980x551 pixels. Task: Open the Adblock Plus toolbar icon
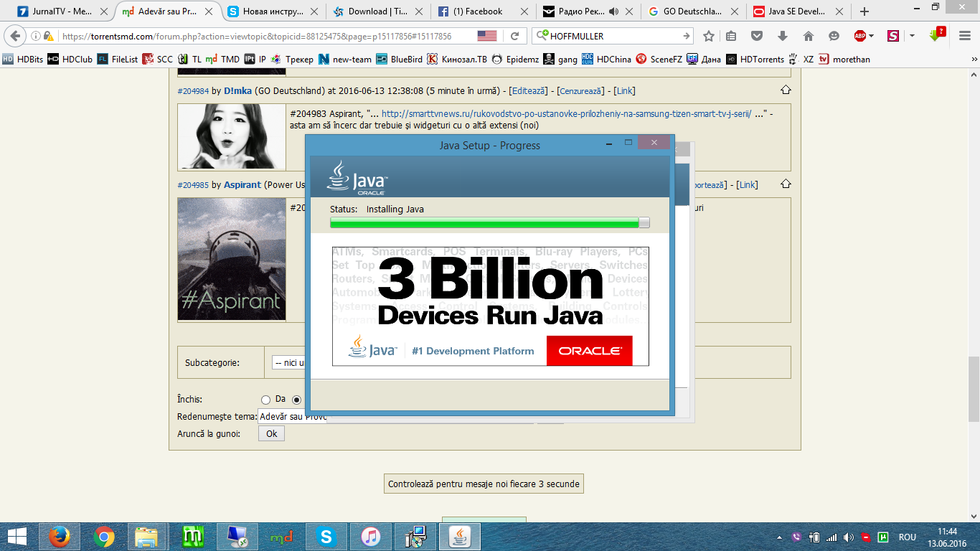click(859, 37)
